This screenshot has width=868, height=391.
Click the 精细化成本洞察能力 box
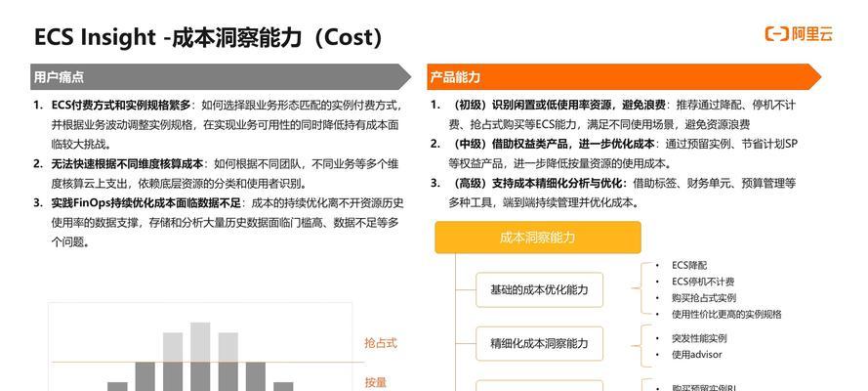click(539, 343)
